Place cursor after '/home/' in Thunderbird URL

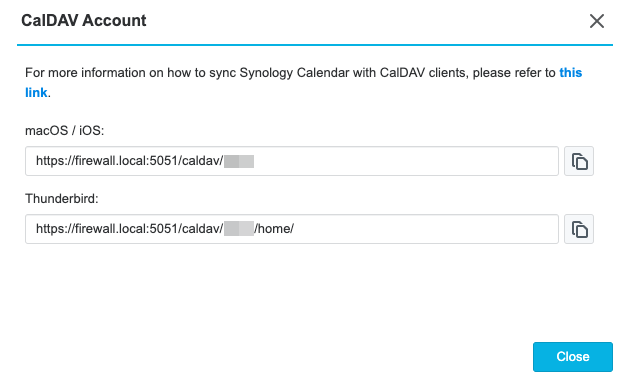[x=295, y=229]
